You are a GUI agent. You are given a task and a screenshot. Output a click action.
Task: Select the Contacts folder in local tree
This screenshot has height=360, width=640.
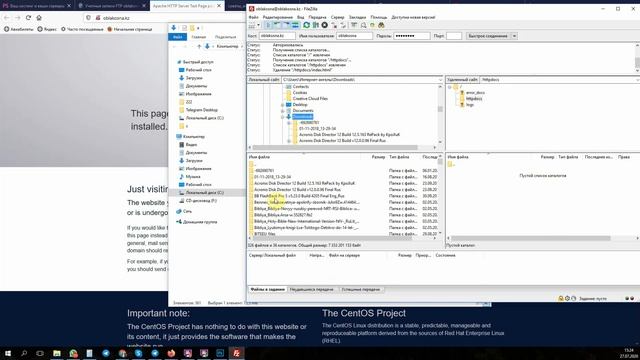pos(301,87)
